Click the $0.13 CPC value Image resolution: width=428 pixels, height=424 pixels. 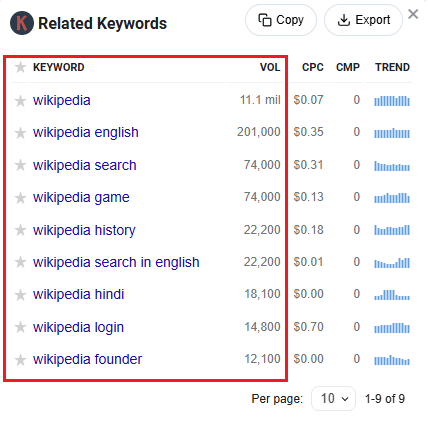pyautogui.click(x=308, y=197)
